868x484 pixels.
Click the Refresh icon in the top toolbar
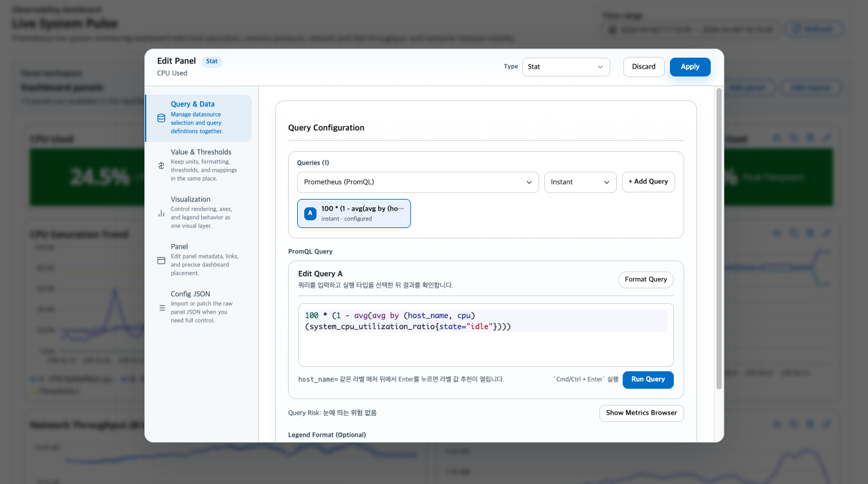point(814,29)
